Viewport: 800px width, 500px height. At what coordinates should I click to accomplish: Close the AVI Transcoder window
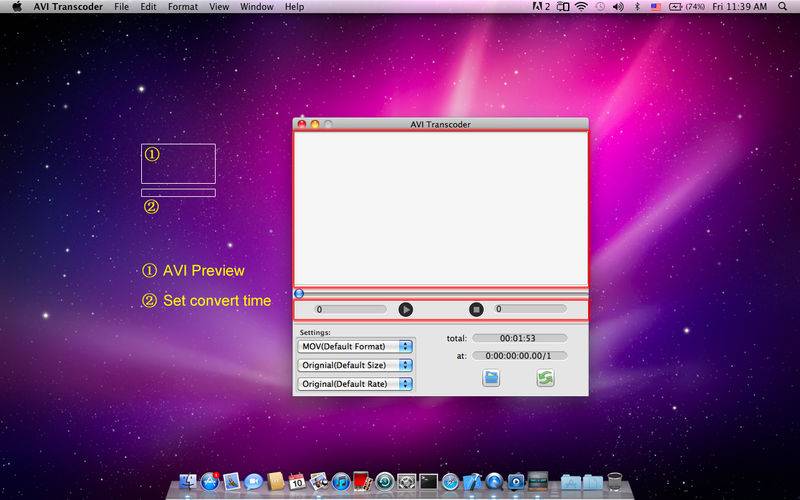point(302,124)
